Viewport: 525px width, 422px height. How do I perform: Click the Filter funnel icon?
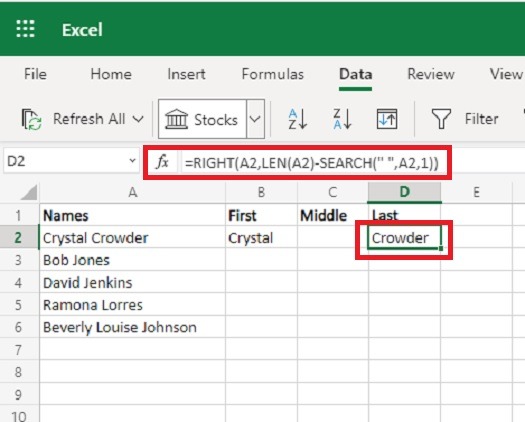pos(441,119)
